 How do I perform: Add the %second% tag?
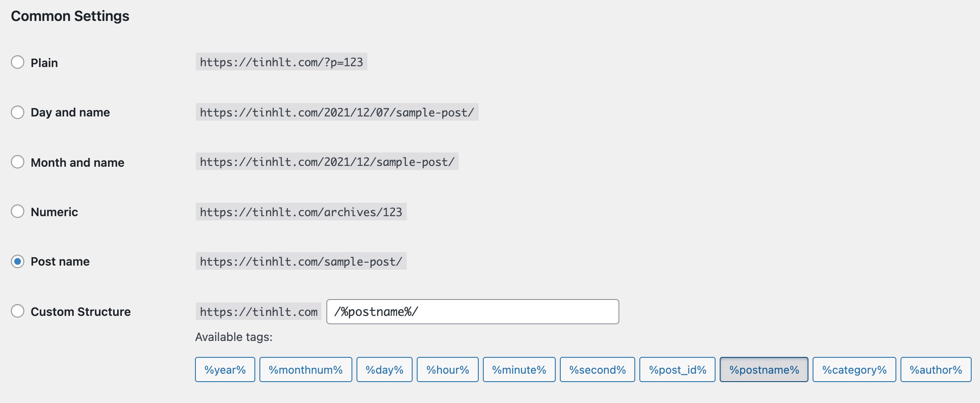598,369
